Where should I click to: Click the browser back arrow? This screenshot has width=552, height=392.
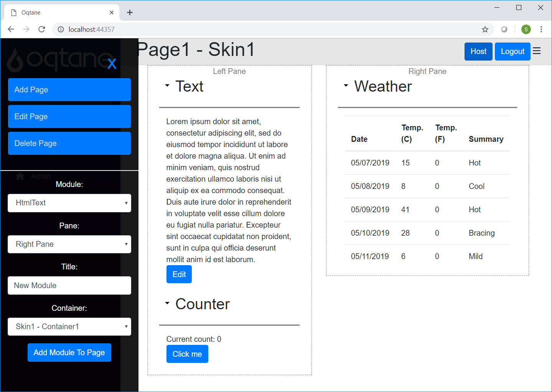11,30
